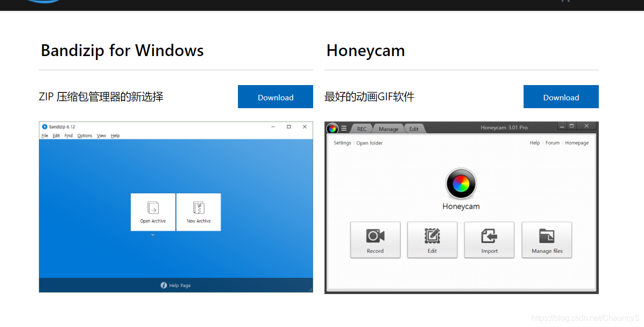644x327 pixels.
Task: Close the Honeycam window
Action: click(x=586, y=126)
